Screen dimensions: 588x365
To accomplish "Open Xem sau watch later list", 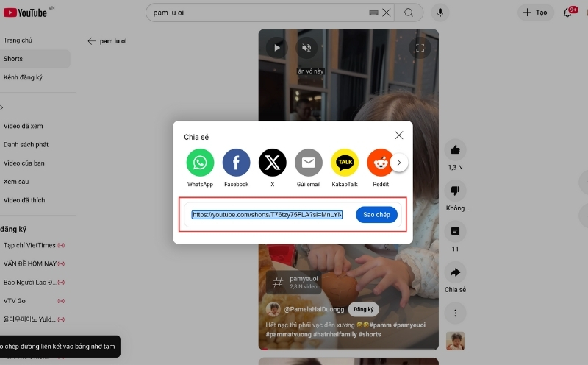I will [x=16, y=181].
